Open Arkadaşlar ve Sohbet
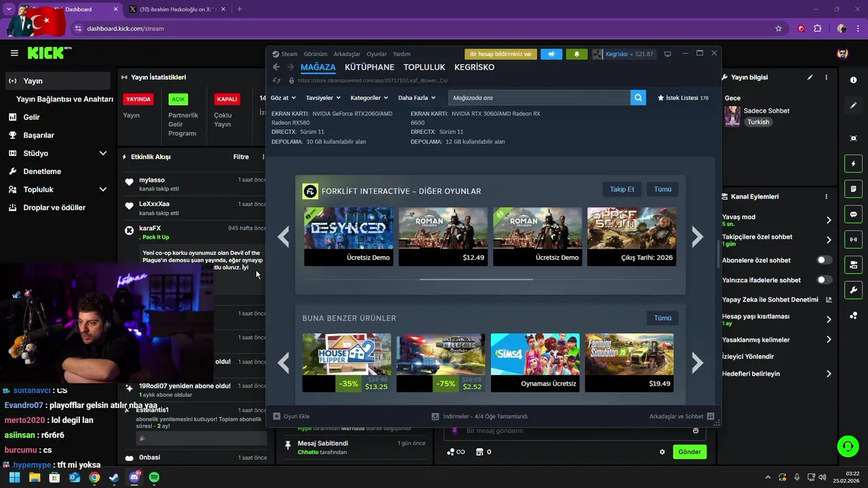The image size is (868, 488). (682, 416)
